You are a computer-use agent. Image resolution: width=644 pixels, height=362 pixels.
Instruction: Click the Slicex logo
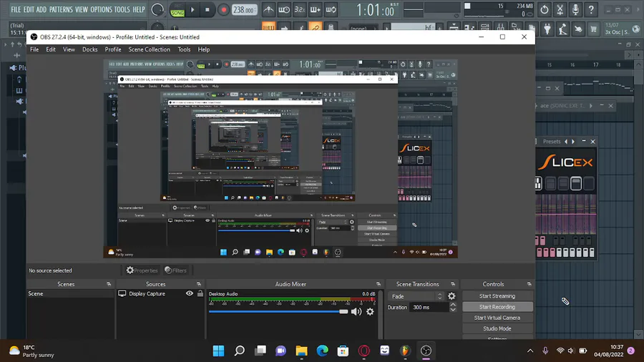click(566, 162)
